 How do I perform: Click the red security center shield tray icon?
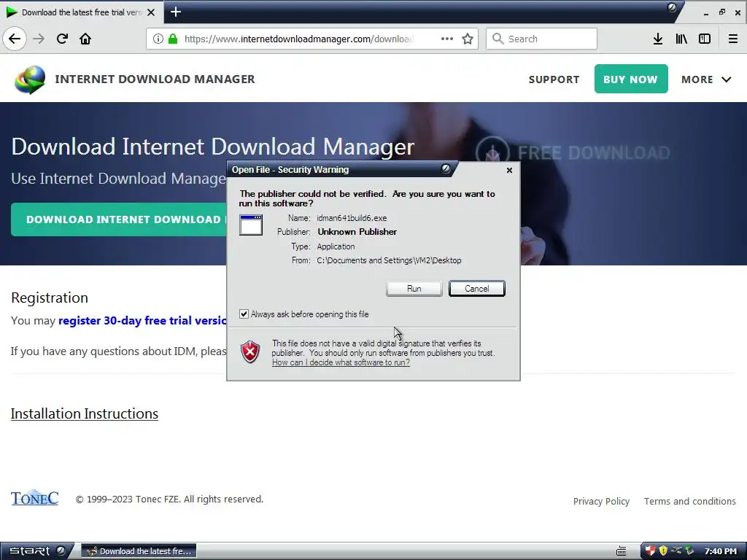[650, 551]
